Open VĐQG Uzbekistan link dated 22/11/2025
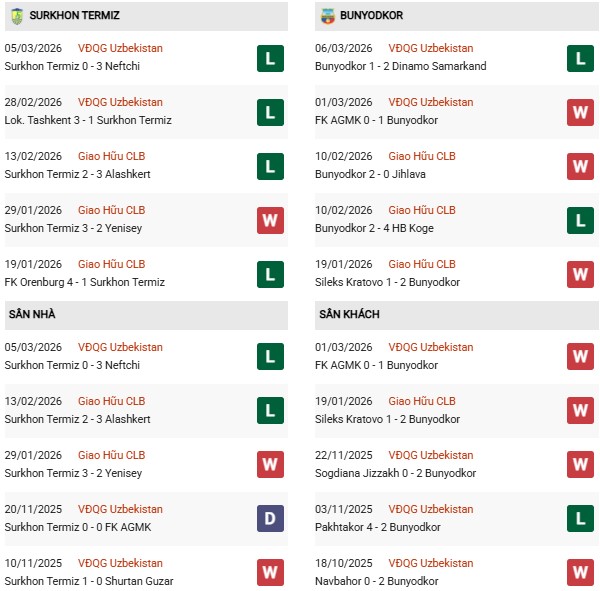 431,455
